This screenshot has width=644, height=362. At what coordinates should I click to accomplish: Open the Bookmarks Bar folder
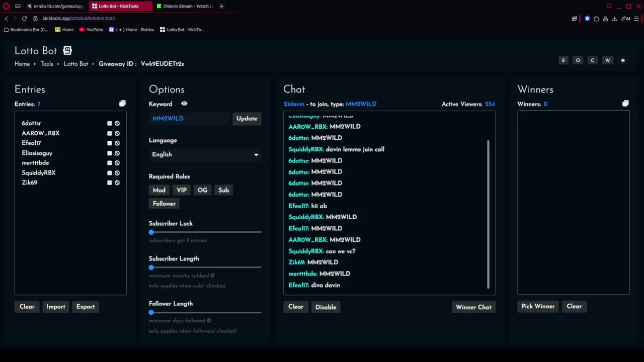click(26, 30)
